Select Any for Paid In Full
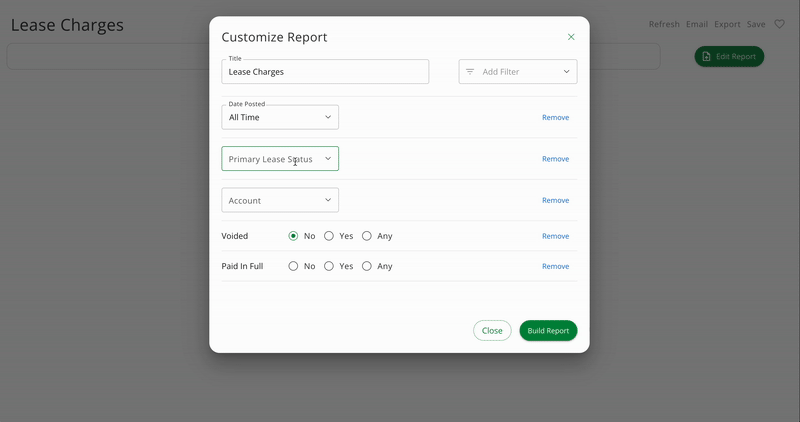Screen dimensions: 800x422 [x=366, y=266]
